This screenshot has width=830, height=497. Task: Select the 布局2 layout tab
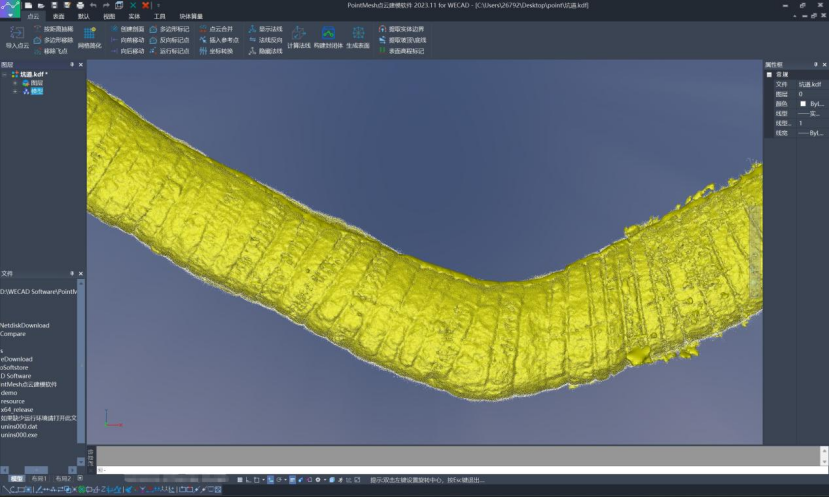pyautogui.click(x=63, y=478)
